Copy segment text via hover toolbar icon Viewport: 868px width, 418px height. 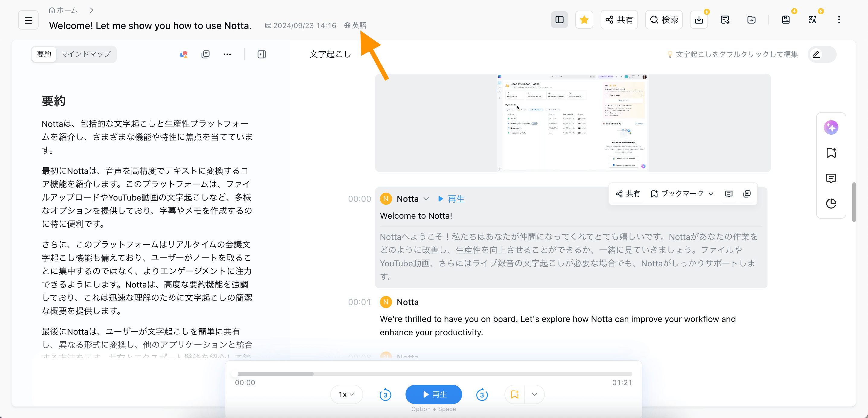click(x=747, y=194)
